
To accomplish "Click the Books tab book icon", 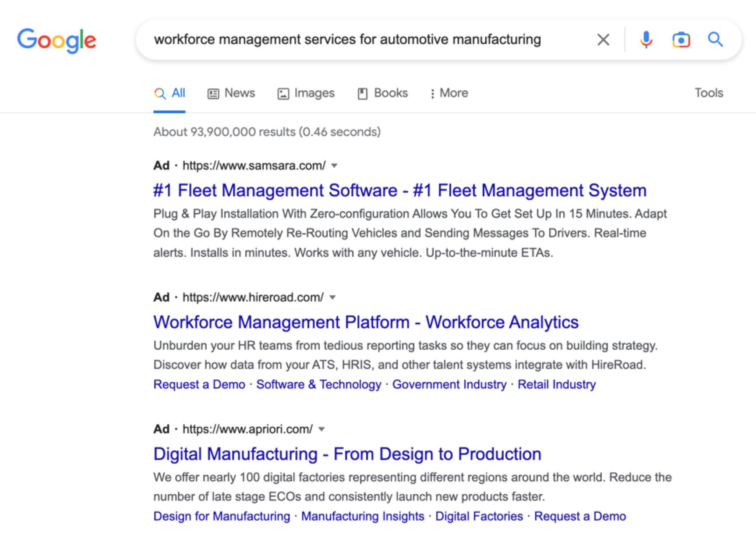I will 362,94.
